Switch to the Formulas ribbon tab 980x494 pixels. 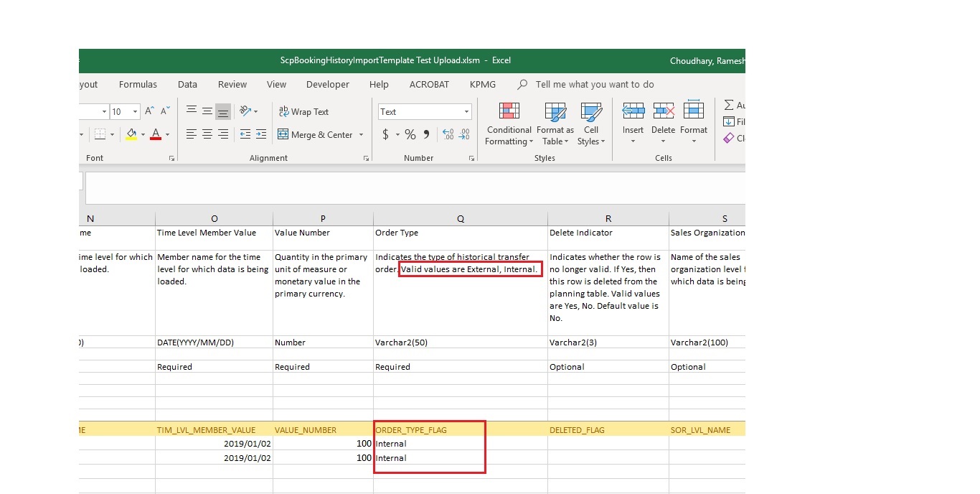click(138, 84)
